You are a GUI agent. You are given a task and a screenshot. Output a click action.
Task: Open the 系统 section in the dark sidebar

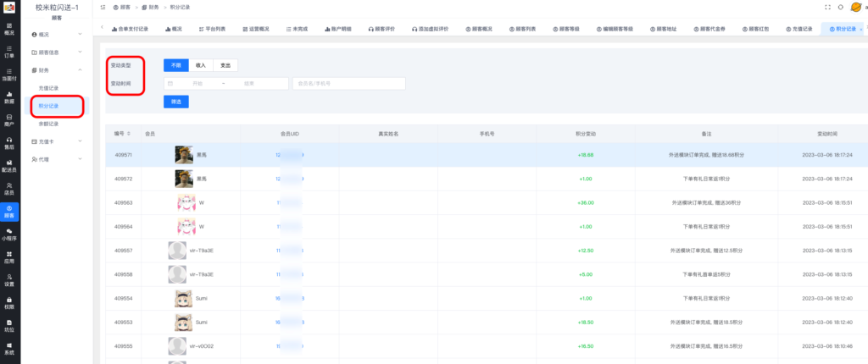[x=9, y=349]
